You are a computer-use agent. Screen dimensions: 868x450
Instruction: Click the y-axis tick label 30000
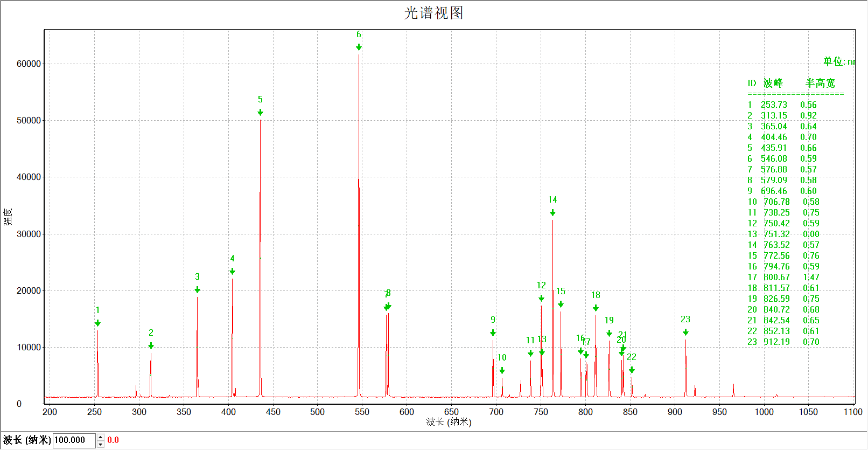(x=29, y=234)
